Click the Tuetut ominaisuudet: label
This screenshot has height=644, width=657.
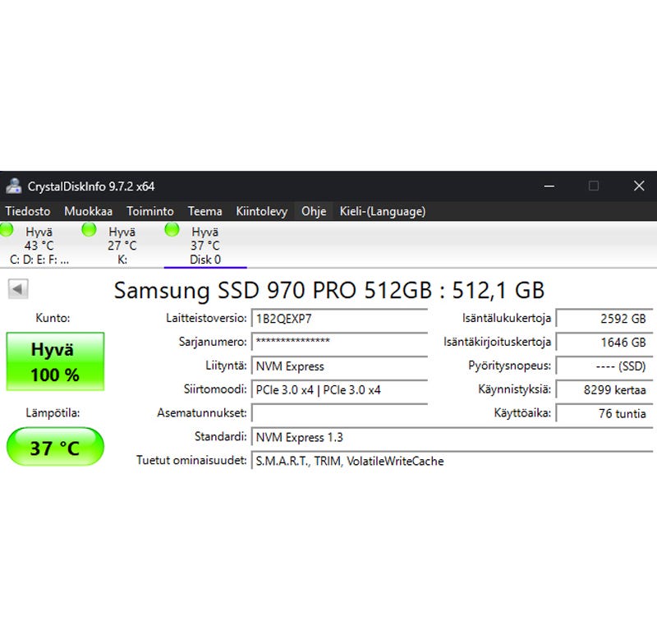[x=191, y=461]
